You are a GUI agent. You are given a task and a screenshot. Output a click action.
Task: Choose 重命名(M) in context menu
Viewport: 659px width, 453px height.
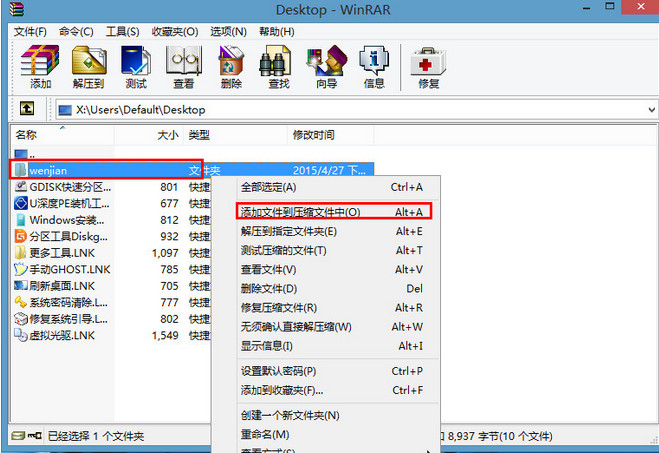332,435
